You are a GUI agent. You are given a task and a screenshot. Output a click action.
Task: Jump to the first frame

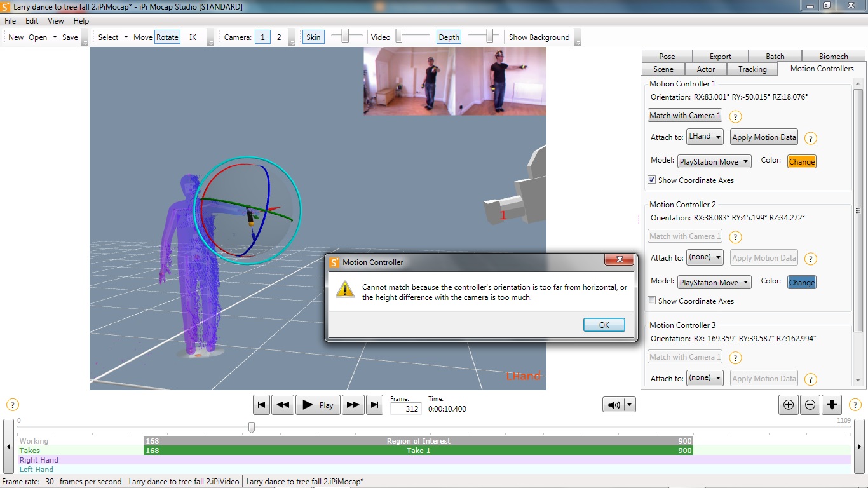click(x=261, y=405)
